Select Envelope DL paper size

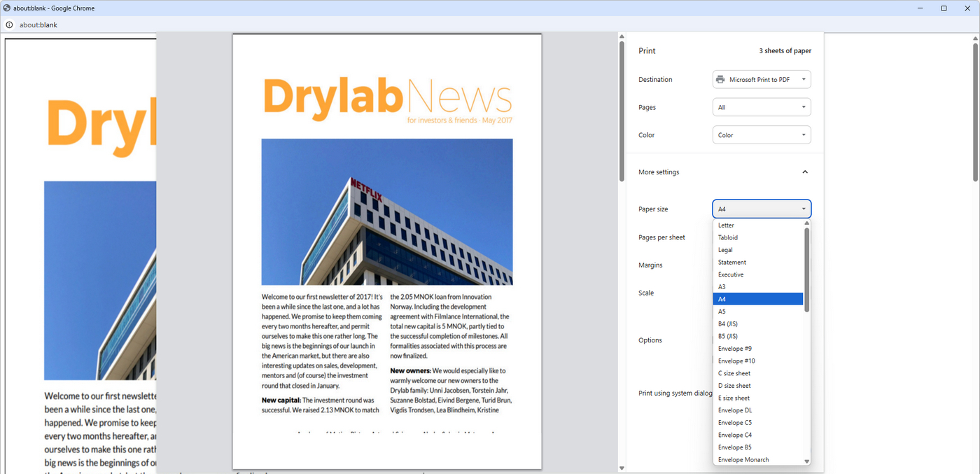coord(758,410)
